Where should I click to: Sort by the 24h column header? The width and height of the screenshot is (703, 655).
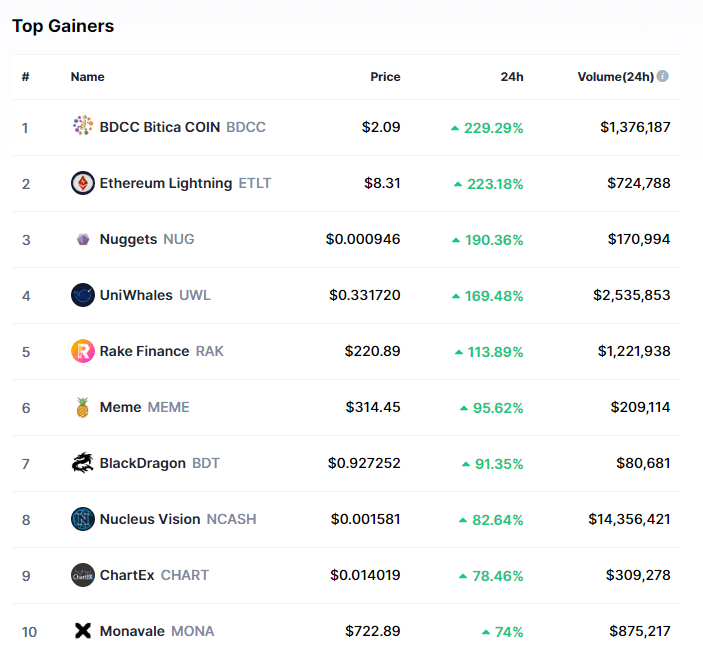[512, 77]
